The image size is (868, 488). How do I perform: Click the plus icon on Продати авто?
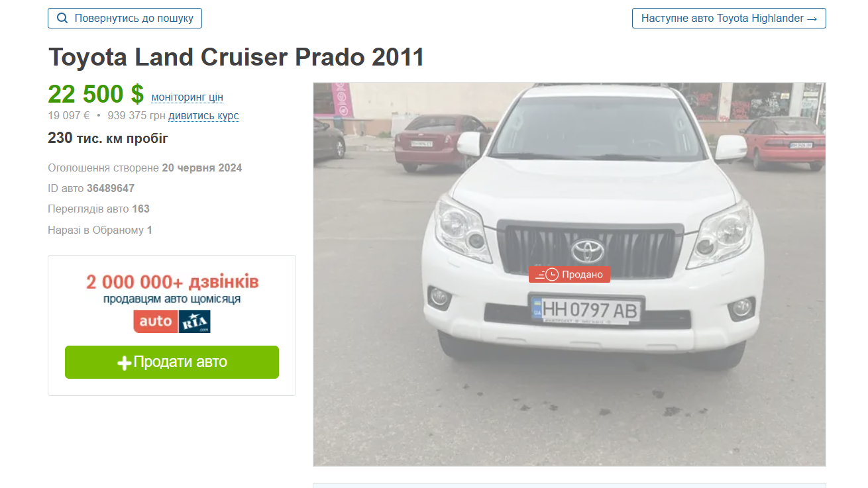(x=124, y=363)
